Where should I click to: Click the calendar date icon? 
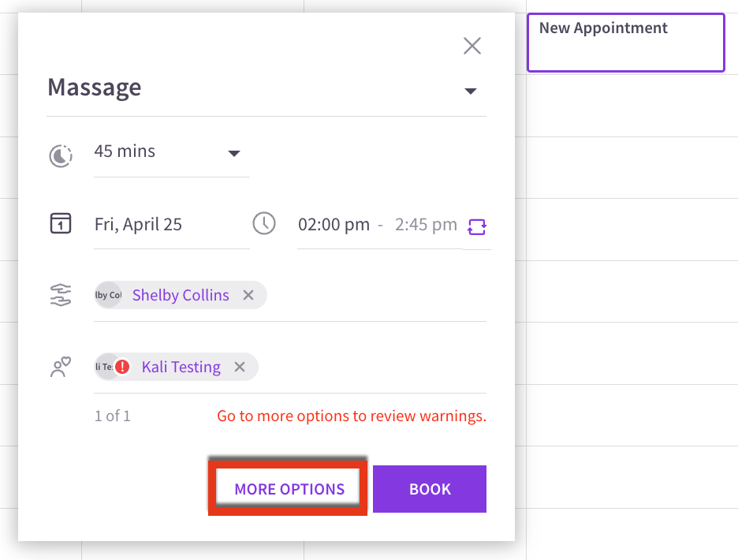coord(61,223)
